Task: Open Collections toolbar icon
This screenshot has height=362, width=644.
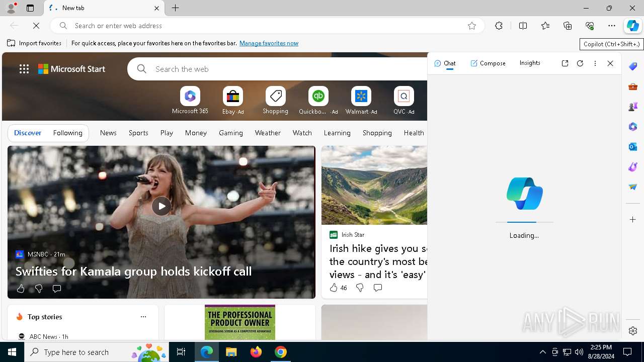Action: tap(568, 26)
